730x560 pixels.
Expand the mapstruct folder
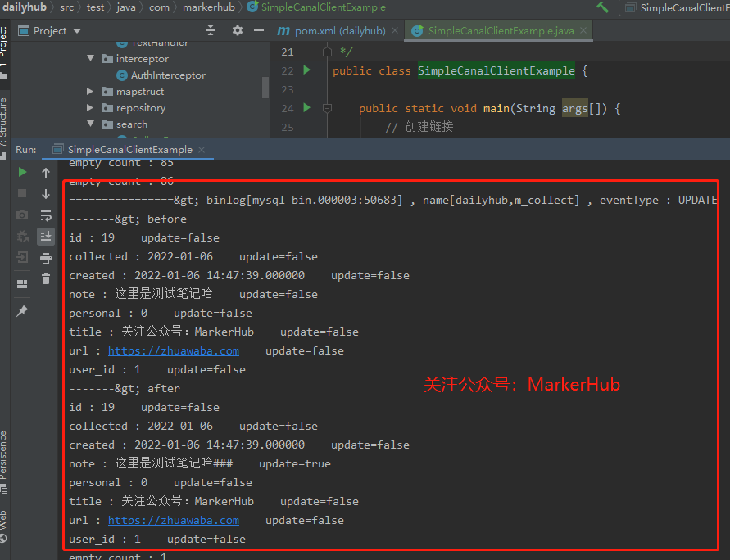[x=90, y=91]
